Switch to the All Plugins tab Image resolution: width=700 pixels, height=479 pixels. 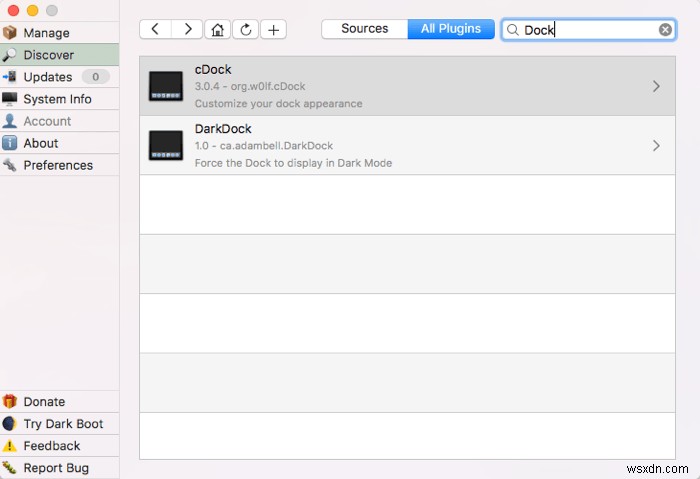click(x=451, y=29)
